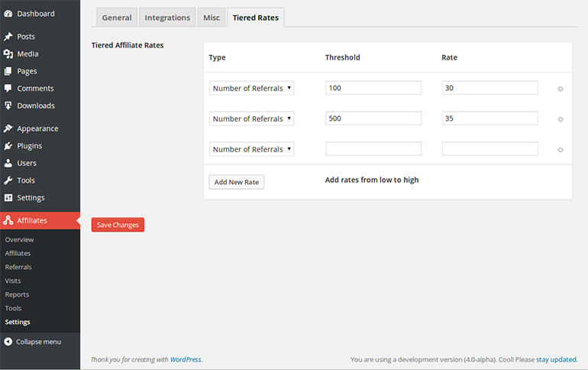
Task: Switch to the Integrations tab
Action: [167, 18]
